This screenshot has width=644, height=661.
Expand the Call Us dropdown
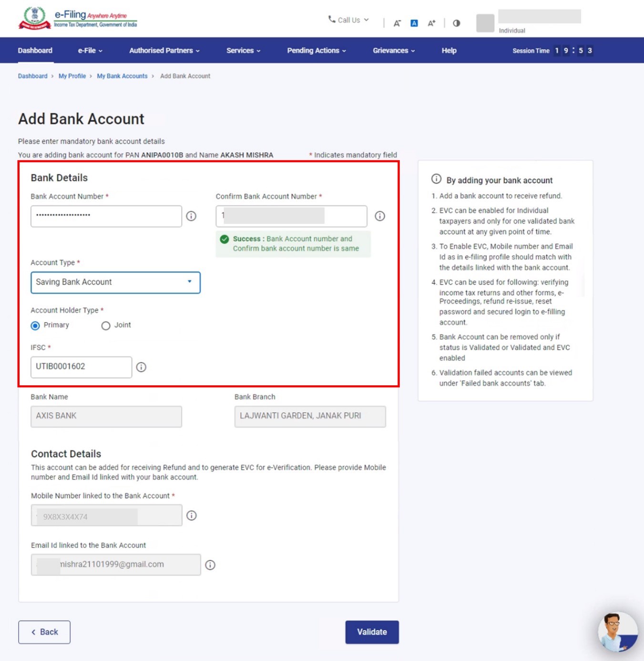[x=348, y=20]
